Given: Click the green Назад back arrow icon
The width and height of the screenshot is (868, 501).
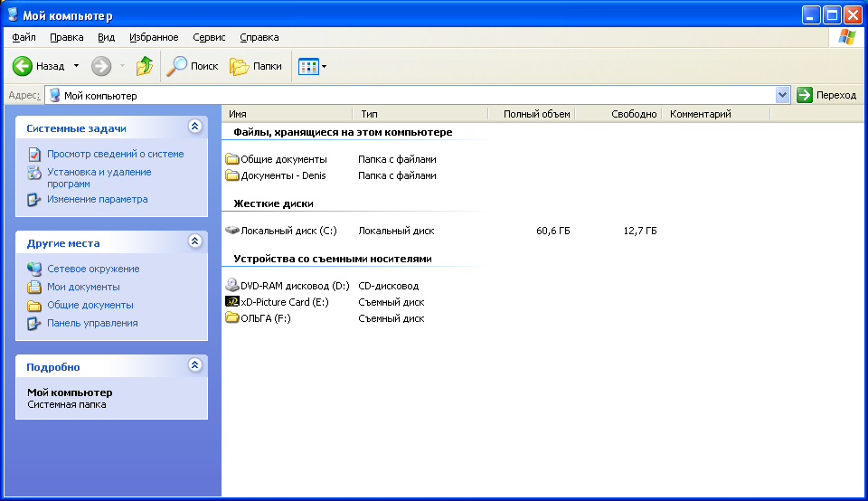Looking at the screenshot, I should tap(23, 66).
